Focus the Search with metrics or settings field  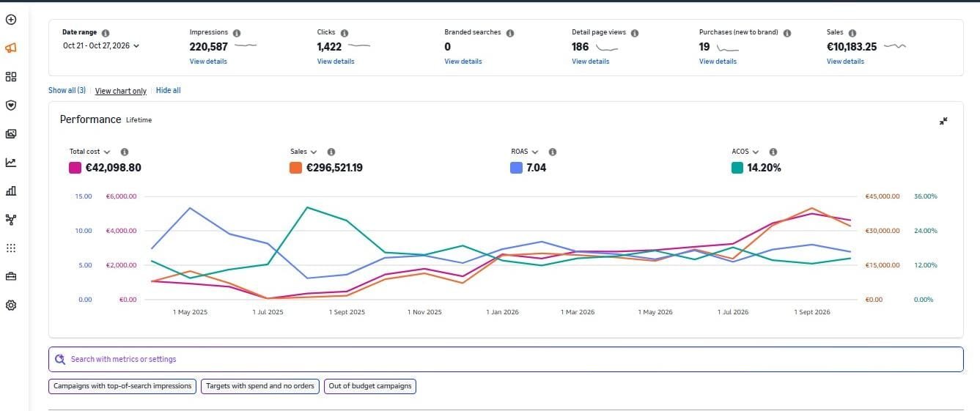click(x=506, y=359)
